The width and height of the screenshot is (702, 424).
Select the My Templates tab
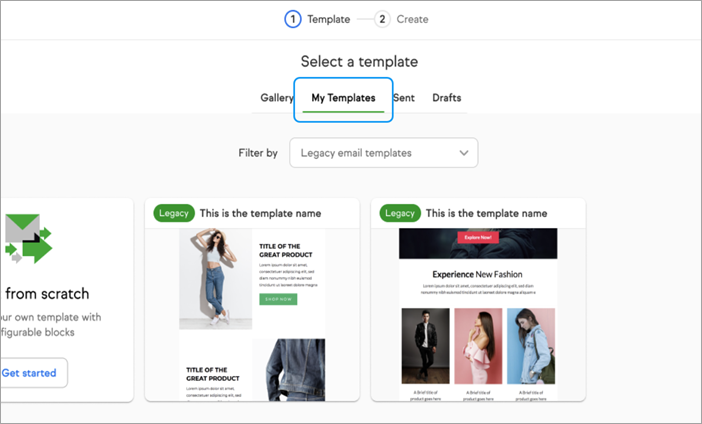point(343,98)
